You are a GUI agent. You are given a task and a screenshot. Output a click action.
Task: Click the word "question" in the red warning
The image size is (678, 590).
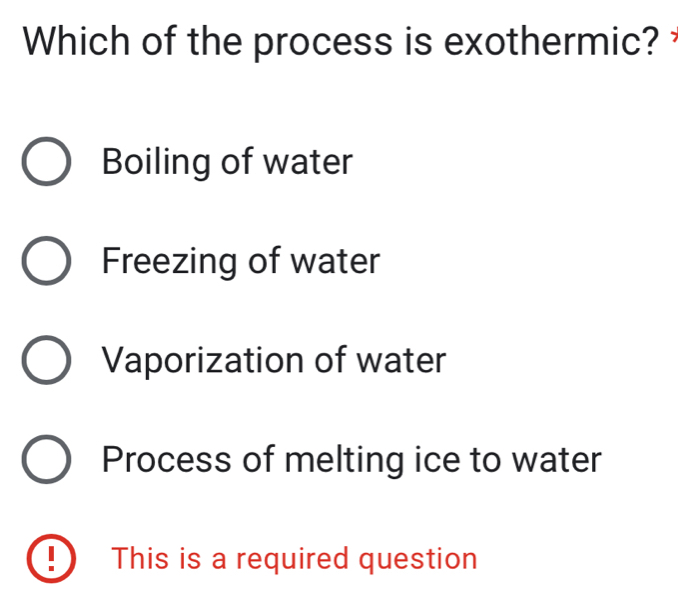tap(420, 559)
